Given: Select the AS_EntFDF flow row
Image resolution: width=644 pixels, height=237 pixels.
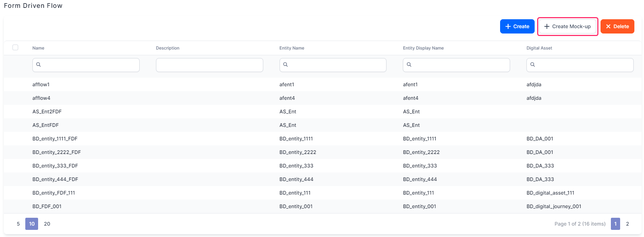Looking at the screenshot, I should (46, 125).
